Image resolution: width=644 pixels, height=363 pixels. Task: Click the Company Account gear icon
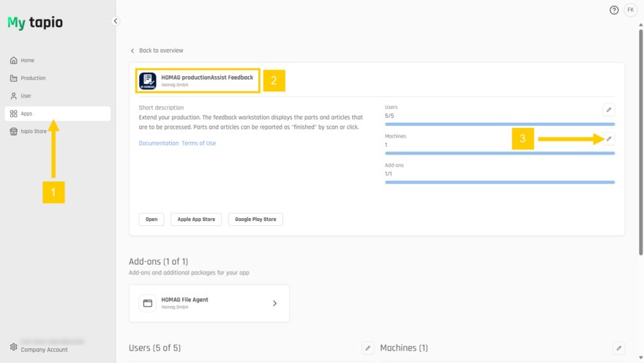pyautogui.click(x=14, y=347)
